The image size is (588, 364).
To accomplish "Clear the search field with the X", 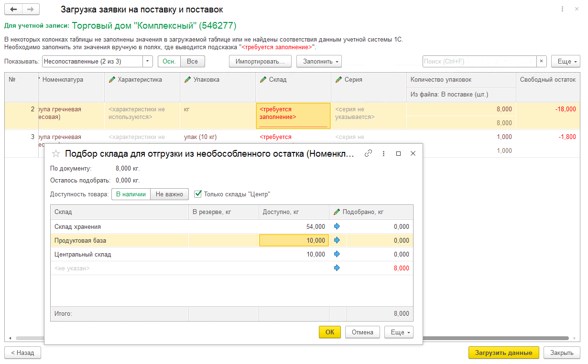I will pos(541,61).
